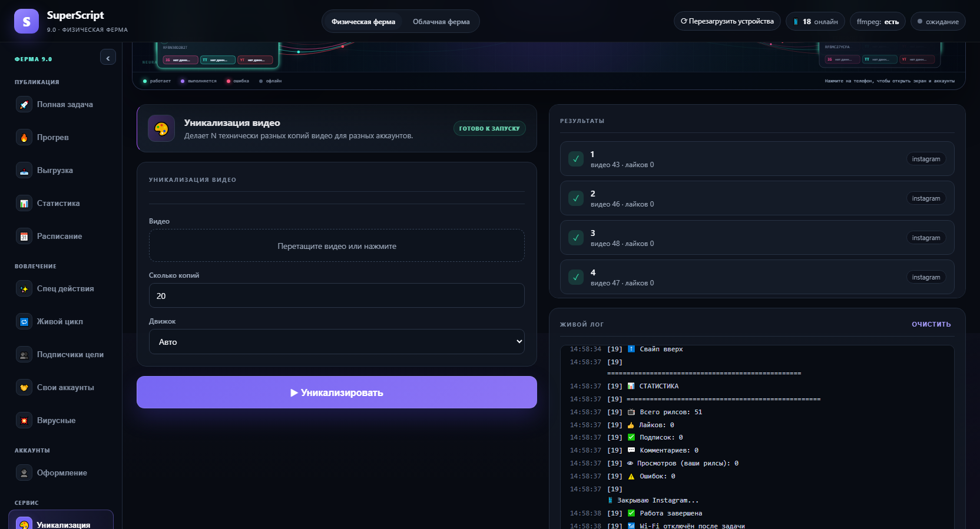Click the video drop zone Перетащите видео
This screenshot has width=980, height=529.
tap(337, 246)
